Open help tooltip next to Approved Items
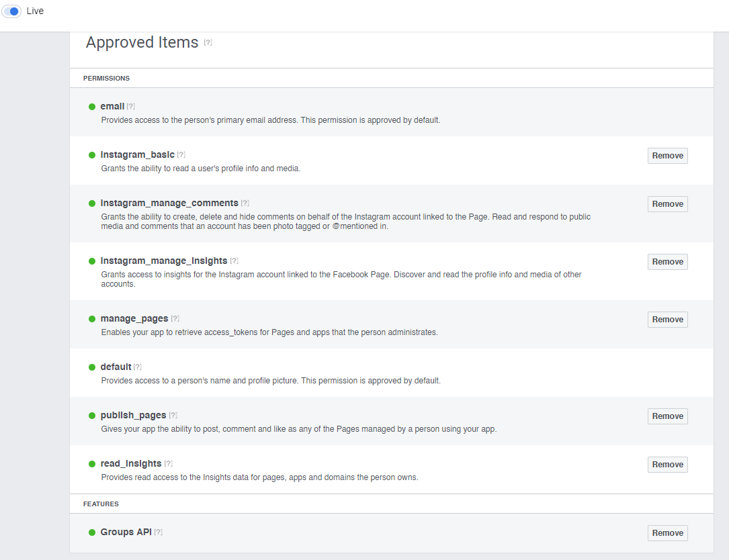Image resolution: width=729 pixels, height=560 pixels. (x=208, y=43)
